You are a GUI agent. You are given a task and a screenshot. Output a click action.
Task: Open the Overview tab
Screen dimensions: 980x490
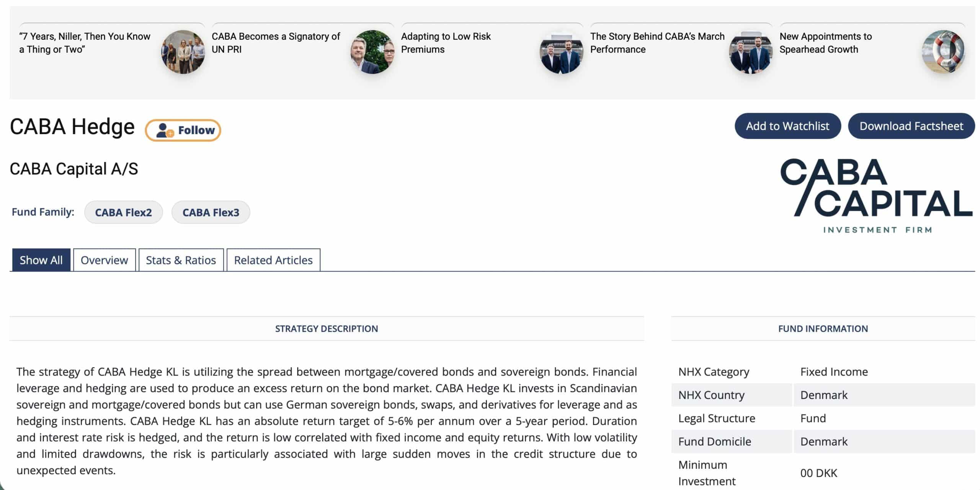click(104, 260)
